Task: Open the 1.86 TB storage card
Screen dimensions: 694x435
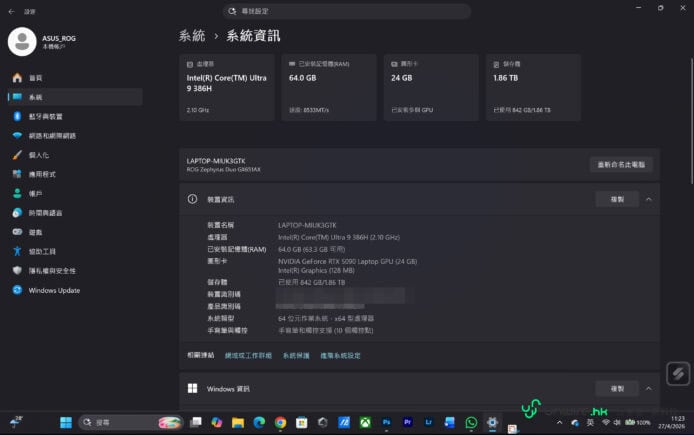Action: coord(533,88)
